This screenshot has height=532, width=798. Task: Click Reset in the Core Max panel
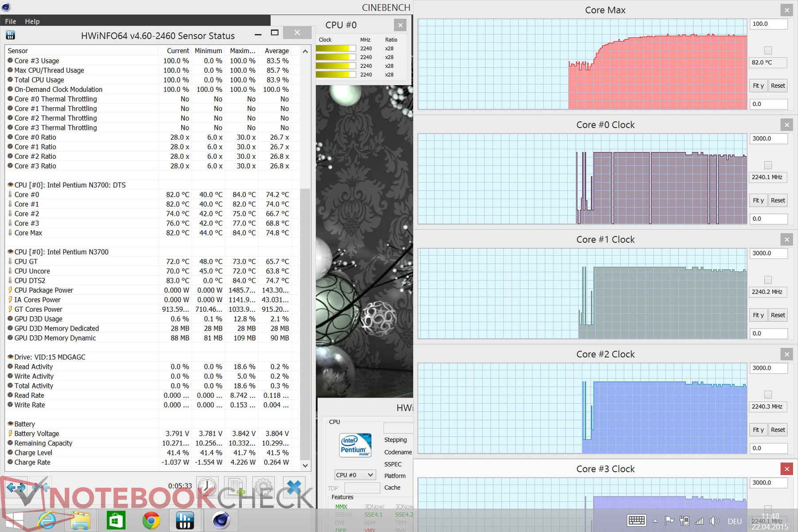(778, 86)
